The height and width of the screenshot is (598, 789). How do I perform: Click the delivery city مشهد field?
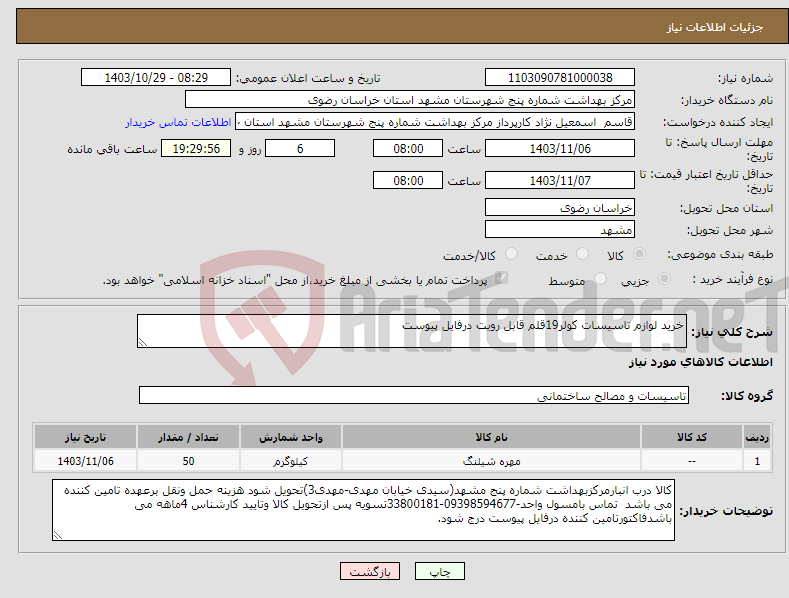(x=560, y=230)
